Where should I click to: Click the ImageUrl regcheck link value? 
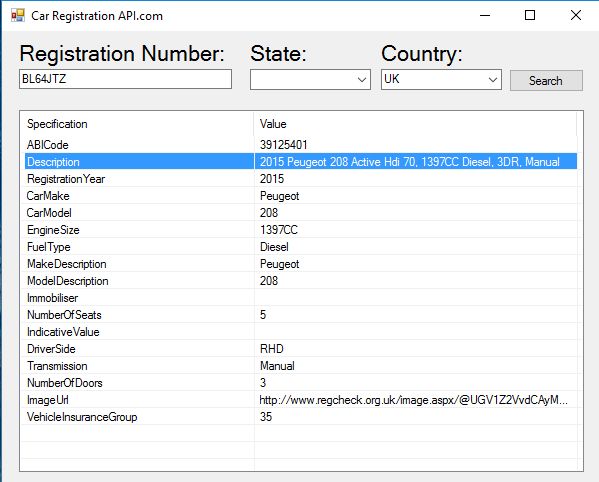click(x=413, y=400)
